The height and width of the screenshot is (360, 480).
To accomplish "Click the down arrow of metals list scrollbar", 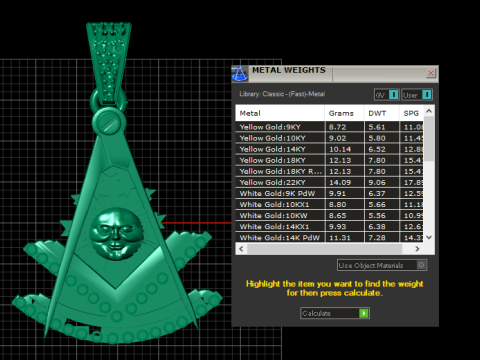I will [x=429, y=237].
